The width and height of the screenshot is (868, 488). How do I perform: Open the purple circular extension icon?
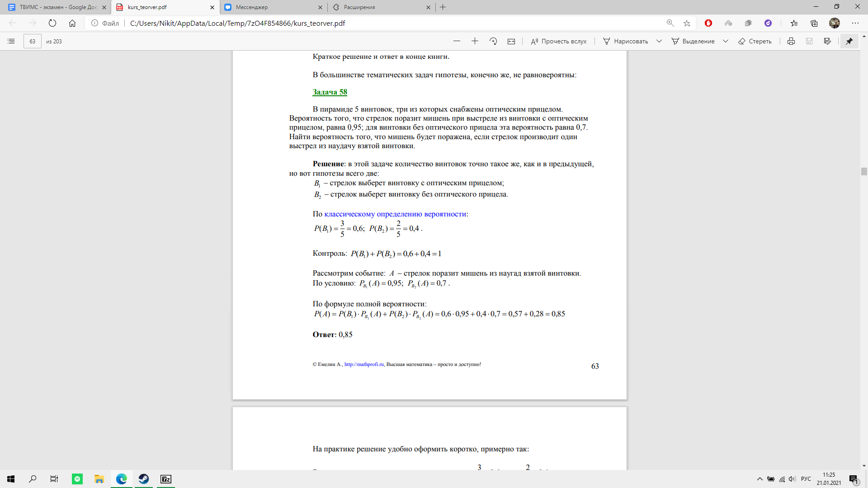[x=768, y=23]
